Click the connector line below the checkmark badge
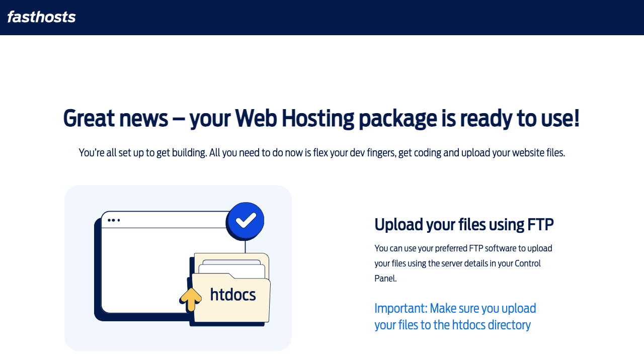Viewport: 644px width, 362px height. click(x=245, y=246)
